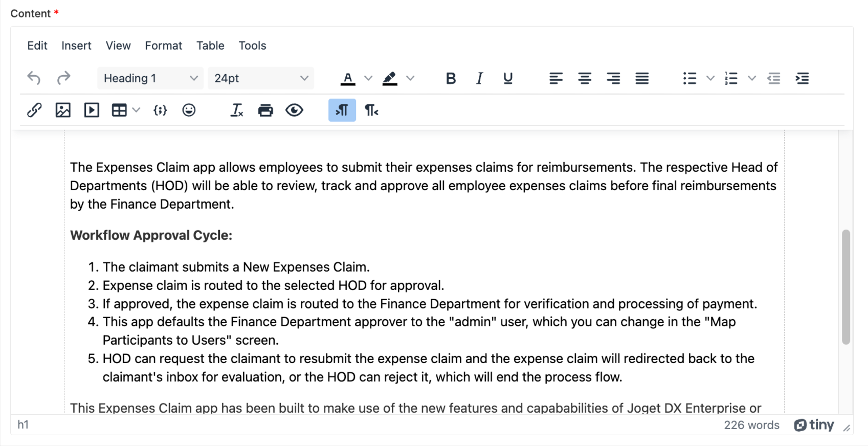Toggle italic formatting

pos(479,78)
